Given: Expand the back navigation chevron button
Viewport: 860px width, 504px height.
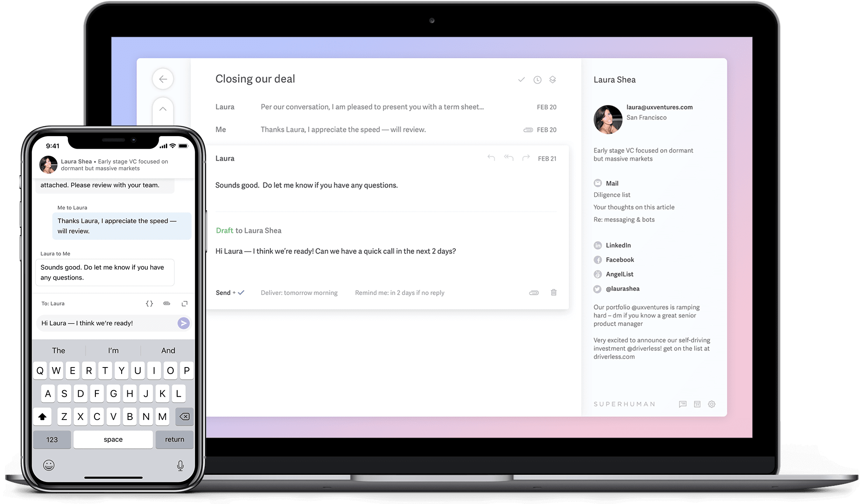Looking at the screenshot, I should [x=163, y=79].
